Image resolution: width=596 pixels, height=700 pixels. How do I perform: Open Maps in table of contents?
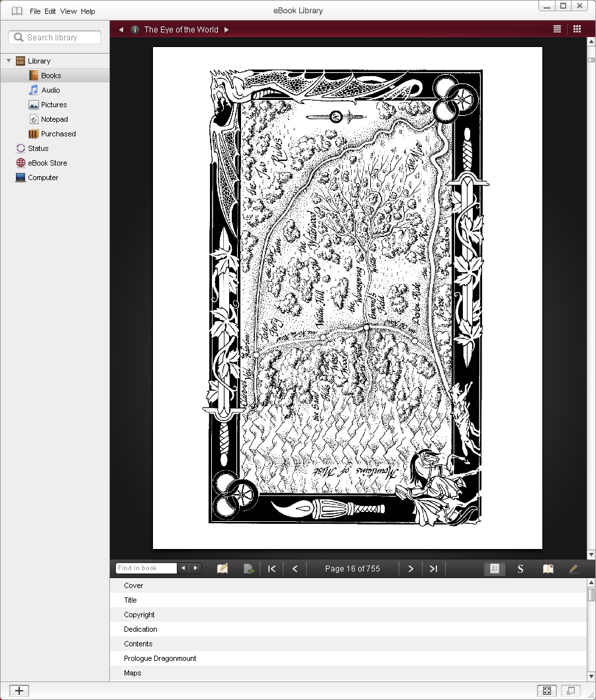(348, 674)
